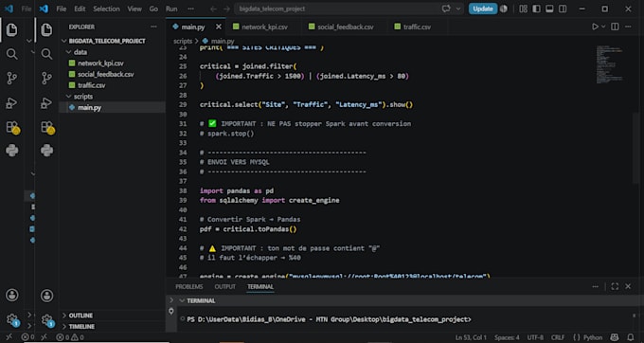The width and height of the screenshot is (644, 343).
Task: Run Python file with the play icon
Action: (595, 27)
